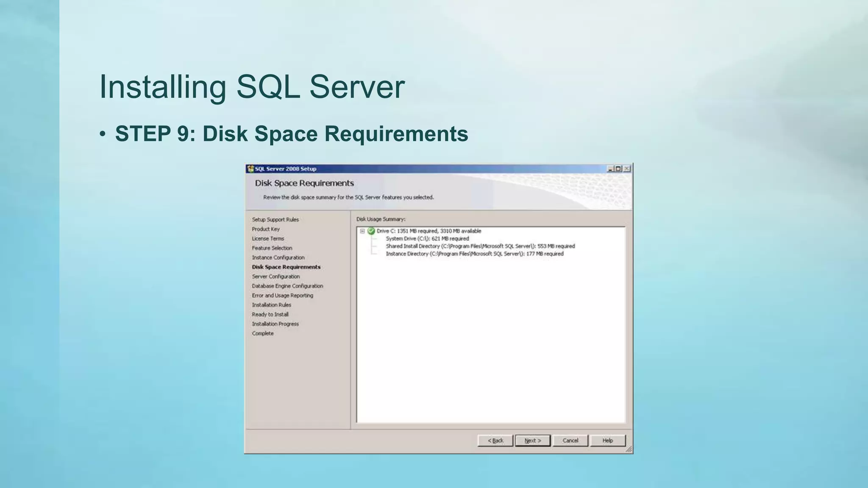
Task: Cancel the SQL Server setup
Action: click(570, 441)
